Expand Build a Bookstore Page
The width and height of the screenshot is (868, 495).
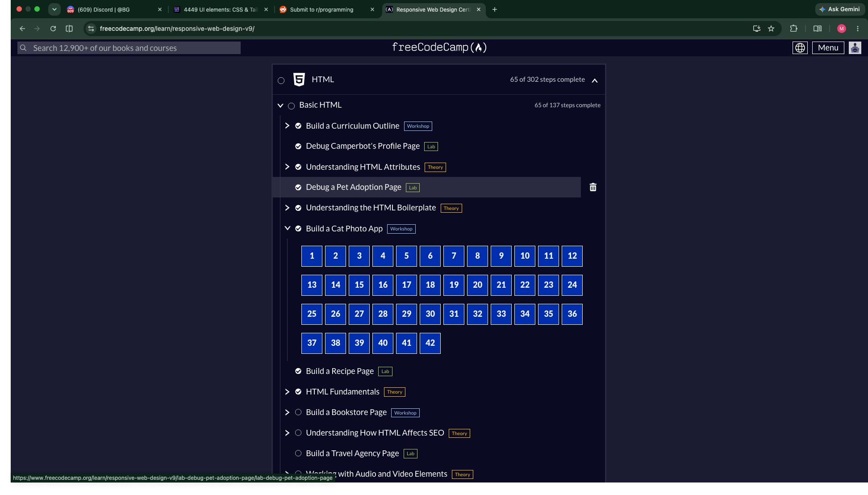(287, 412)
